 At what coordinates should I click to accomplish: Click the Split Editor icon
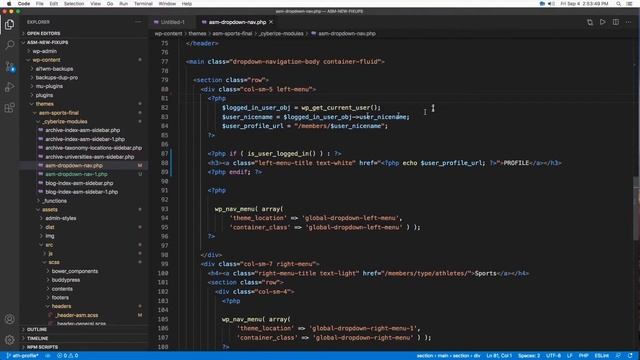[x=616, y=22]
